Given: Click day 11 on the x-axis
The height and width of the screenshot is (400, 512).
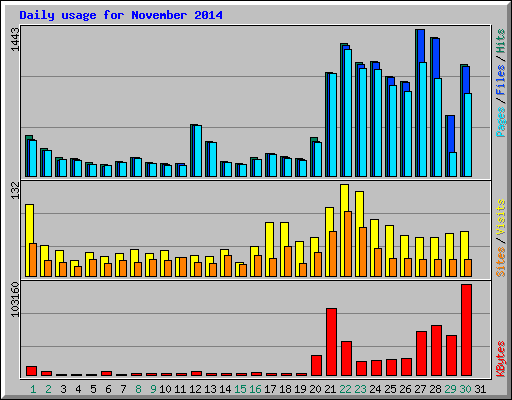Looking at the screenshot, I should click(x=180, y=389).
